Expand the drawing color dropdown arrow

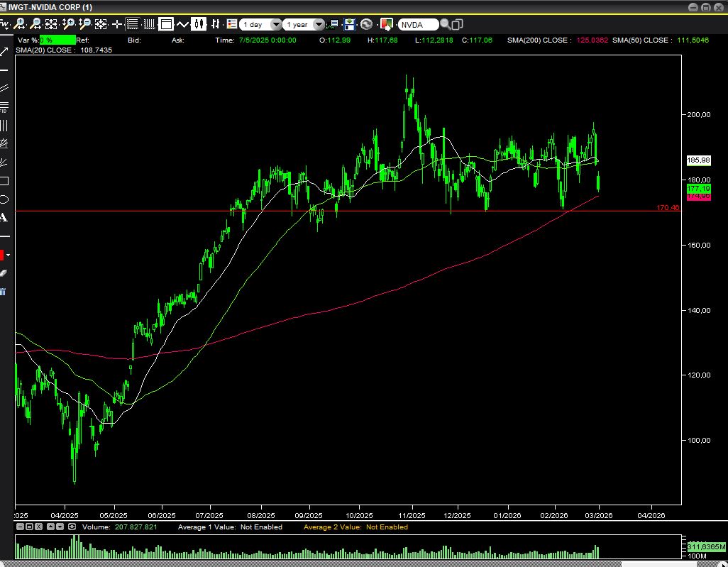[9, 255]
